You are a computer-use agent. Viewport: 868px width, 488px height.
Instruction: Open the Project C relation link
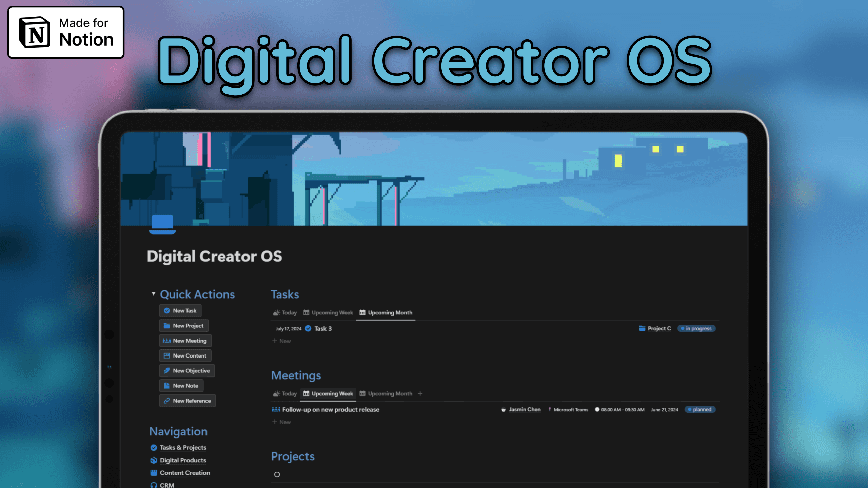pos(659,328)
